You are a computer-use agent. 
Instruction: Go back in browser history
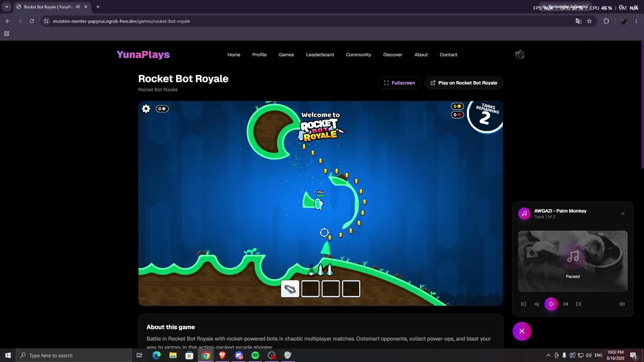click(8, 21)
